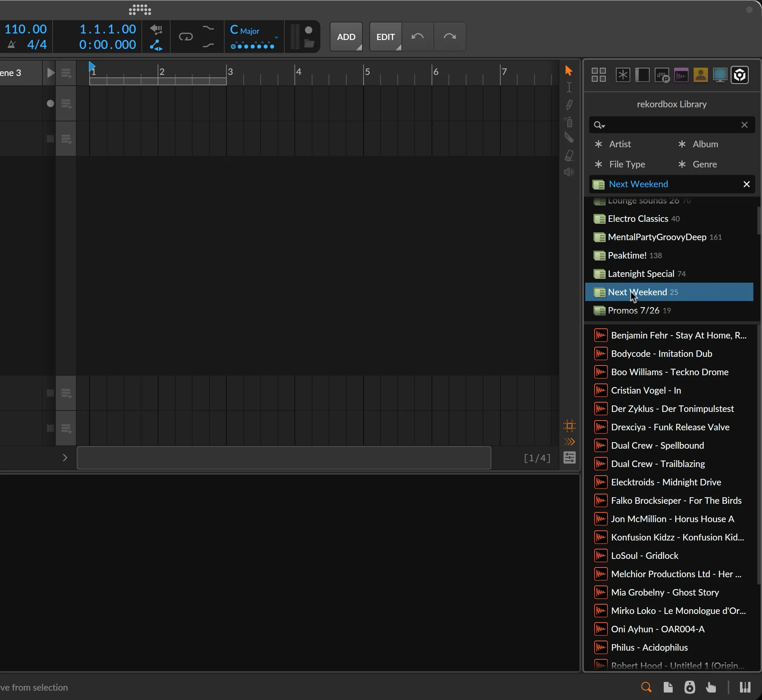762x700 pixels.
Task: Open the EDIT button menu
Action: click(x=385, y=37)
